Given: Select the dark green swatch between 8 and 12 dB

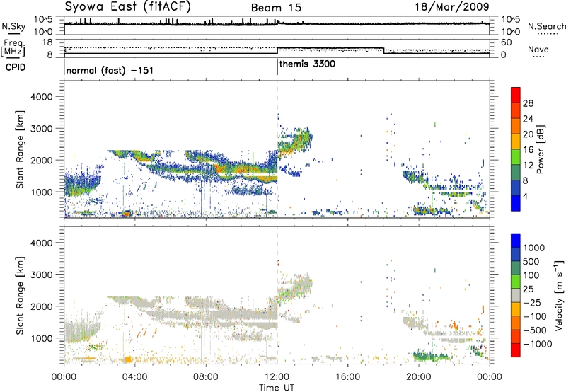Looking at the screenshot, I should click(x=516, y=173).
